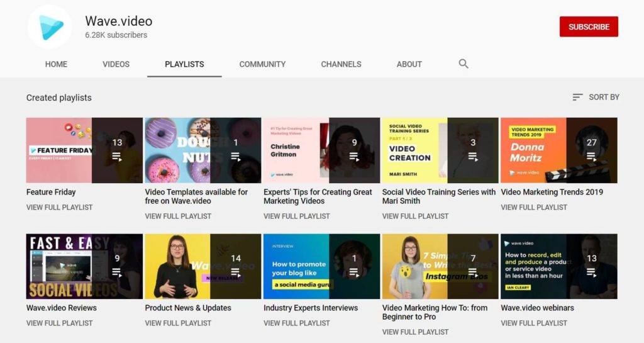Viewport: 644px width, 343px height.
Task: Click playlist queue icon on Video Marketing Trends
Action: click(591, 157)
